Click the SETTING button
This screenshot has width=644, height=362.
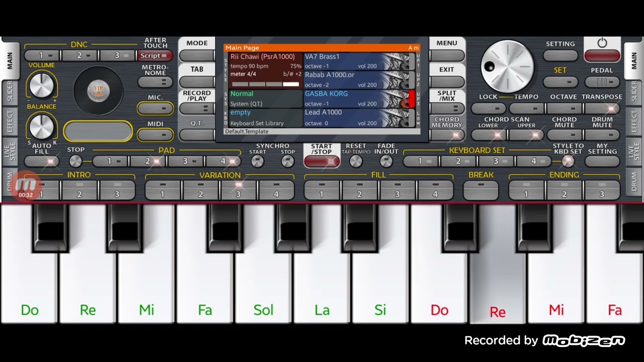(x=560, y=55)
